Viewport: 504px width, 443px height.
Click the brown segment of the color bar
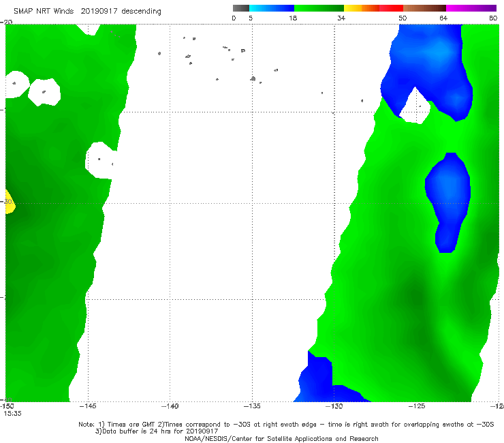[424, 8]
